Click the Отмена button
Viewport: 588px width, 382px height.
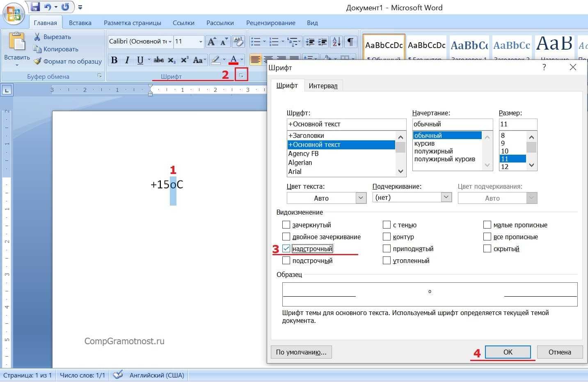click(x=559, y=352)
